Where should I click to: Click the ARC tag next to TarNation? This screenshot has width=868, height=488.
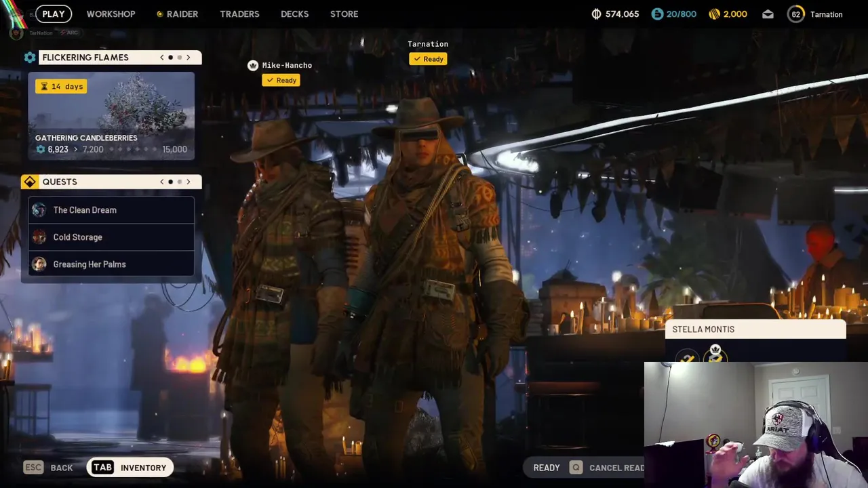[x=70, y=33]
